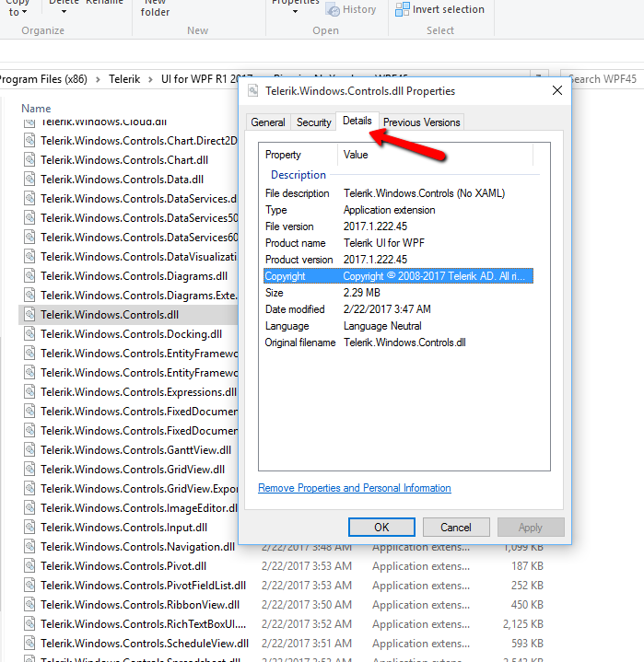The width and height of the screenshot is (644, 662).
Task: Click Cancel in Properties dialog
Action: pos(456,527)
